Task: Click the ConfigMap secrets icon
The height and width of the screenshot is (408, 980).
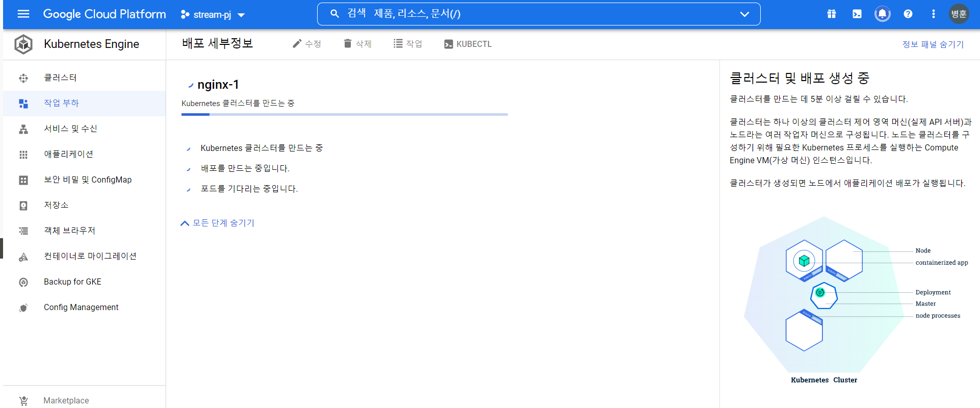Action: point(23,180)
